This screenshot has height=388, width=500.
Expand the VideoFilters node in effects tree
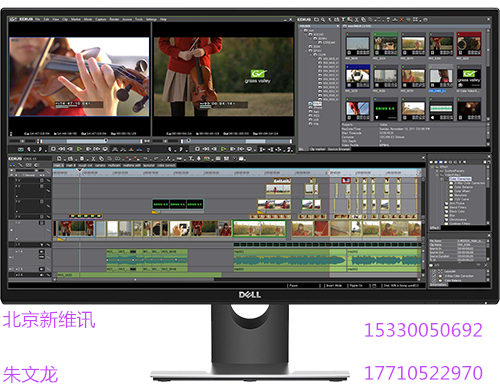pyautogui.click(x=437, y=174)
